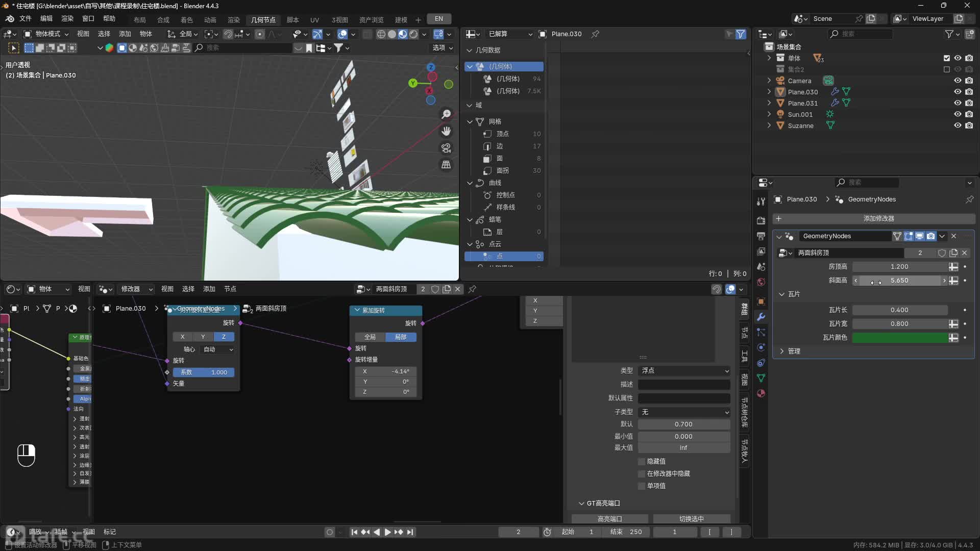The width and height of the screenshot is (980, 551).
Task: Click the fake user shield for 两面斜房顶 in the modifier
Action: click(942, 253)
